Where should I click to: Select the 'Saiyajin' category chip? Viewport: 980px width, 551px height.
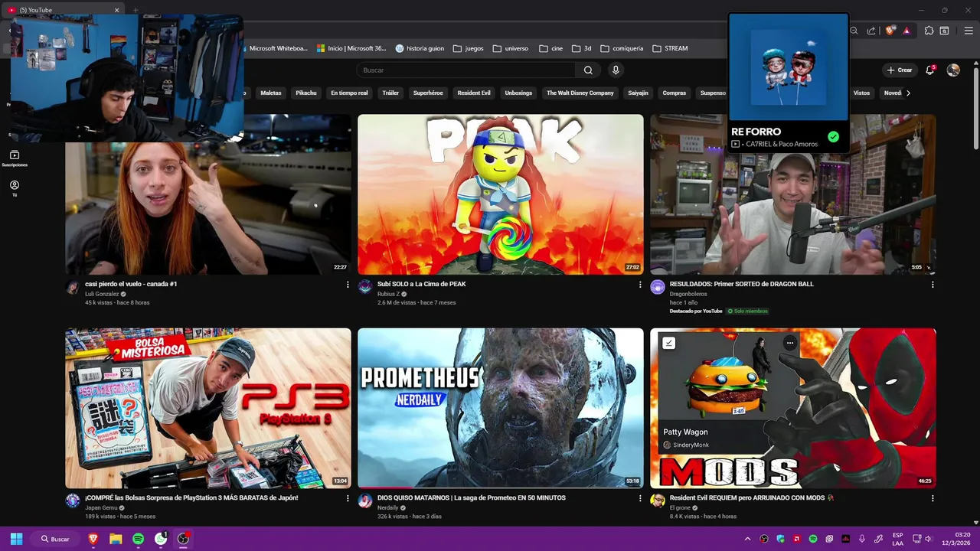[x=638, y=93]
